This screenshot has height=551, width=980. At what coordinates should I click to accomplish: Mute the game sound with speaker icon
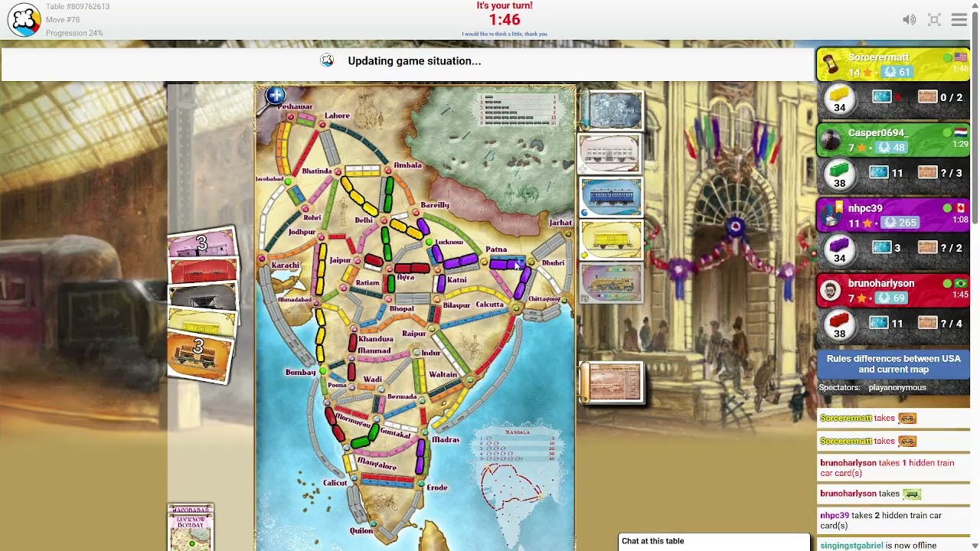pos(909,20)
